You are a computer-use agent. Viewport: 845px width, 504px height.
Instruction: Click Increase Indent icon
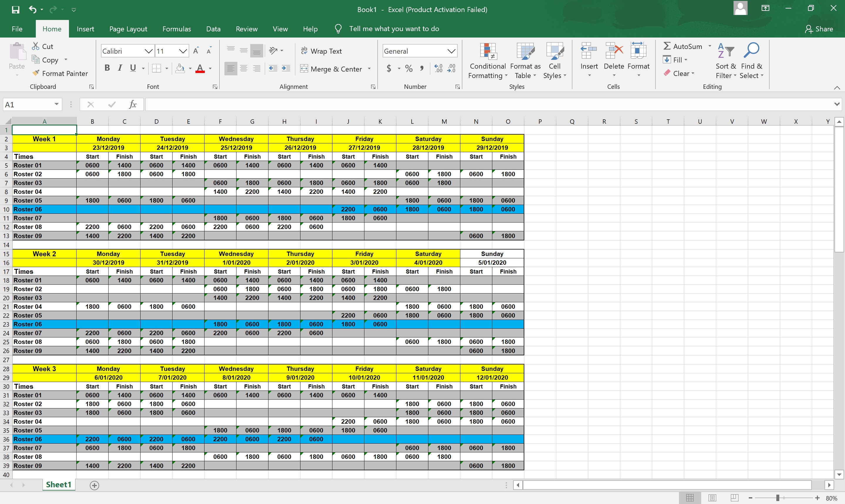(286, 68)
